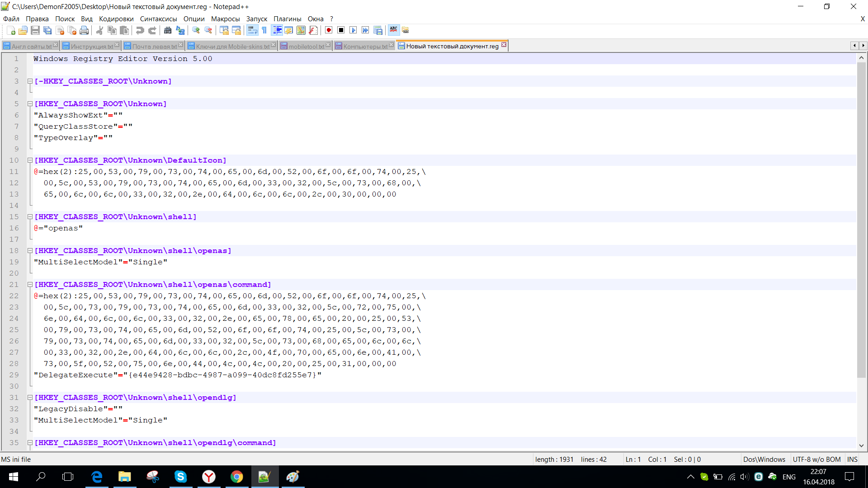The width and height of the screenshot is (868, 488).
Task: Cut selection with the scissors icon
Action: (x=100, y=30)
